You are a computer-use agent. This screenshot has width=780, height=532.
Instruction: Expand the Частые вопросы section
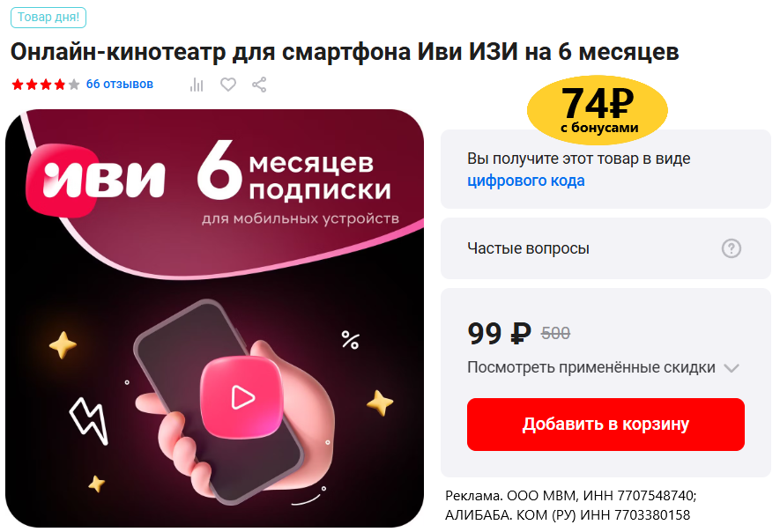[605, 248]
